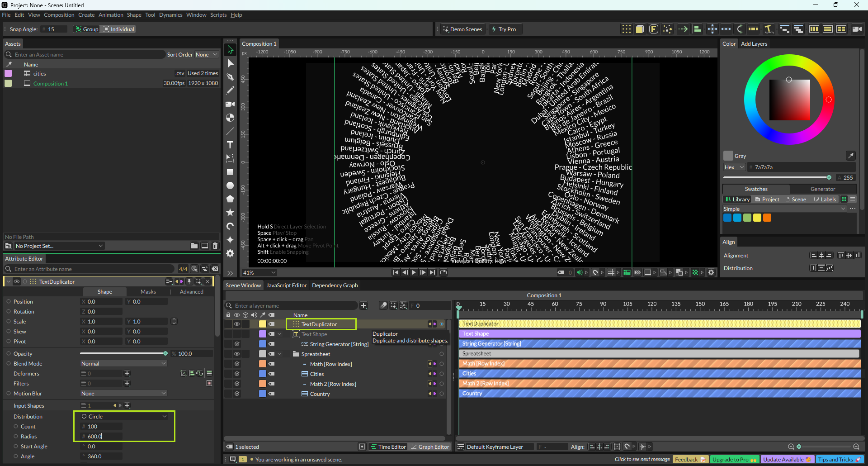Open the Blend Mode dropdown
The image size is (868, 466).
123,364
